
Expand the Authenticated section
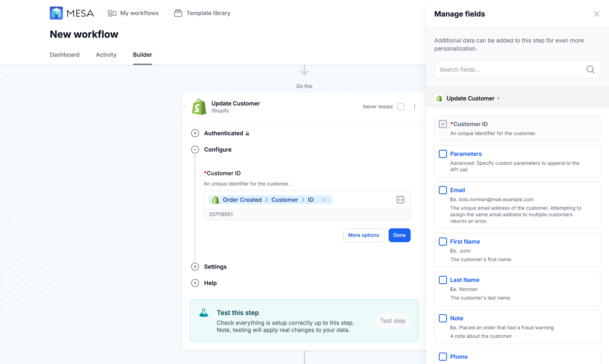tap(195, 133)
